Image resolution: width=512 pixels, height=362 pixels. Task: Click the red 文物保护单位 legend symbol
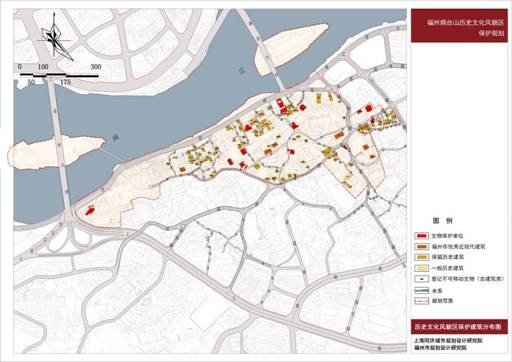click(x=421, y=236)
